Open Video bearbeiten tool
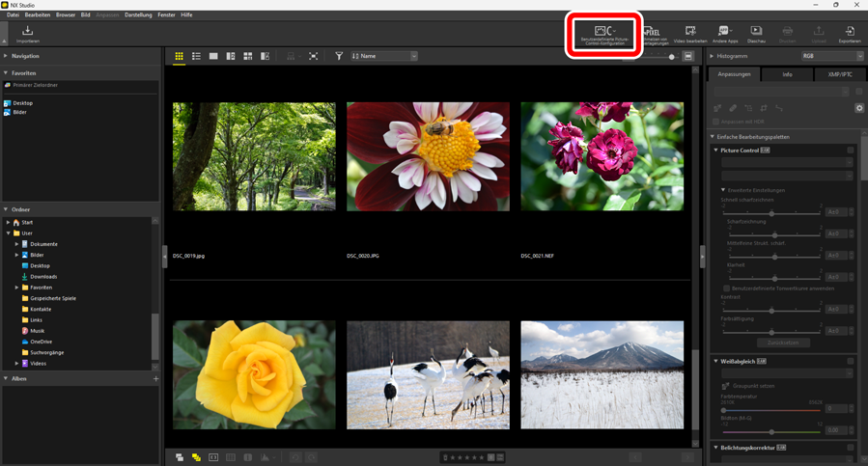Viewport: 868px width, 466px height. [x=689, y=35]
